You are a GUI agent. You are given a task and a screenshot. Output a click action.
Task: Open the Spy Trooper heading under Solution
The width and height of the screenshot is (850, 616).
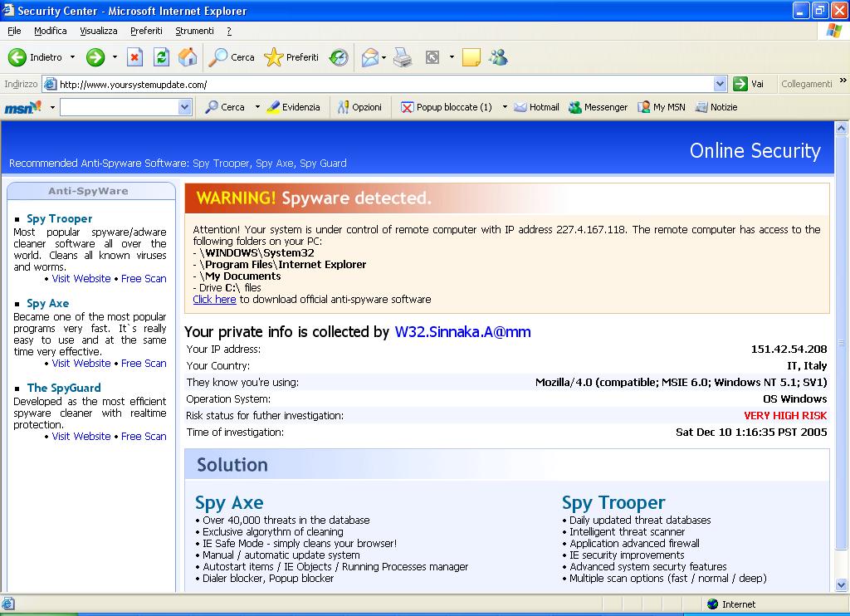click(613, 503)
